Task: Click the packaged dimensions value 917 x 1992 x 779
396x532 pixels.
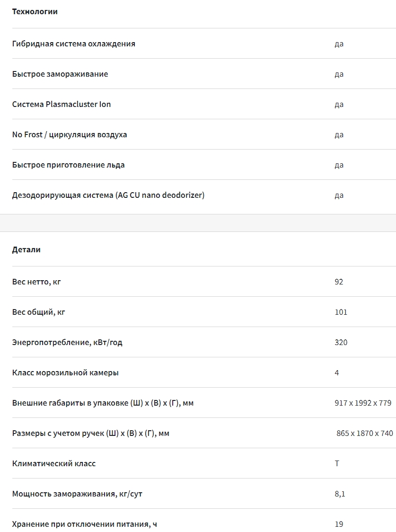Action: [362, 403]
